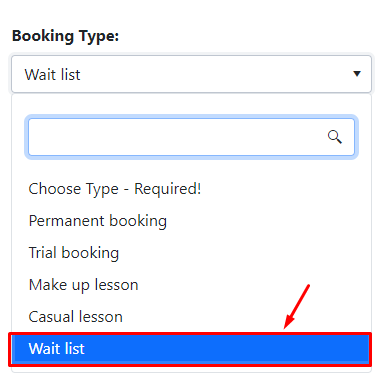
Task: Change the booking type to Make up lesson
Action: (191, 285)
